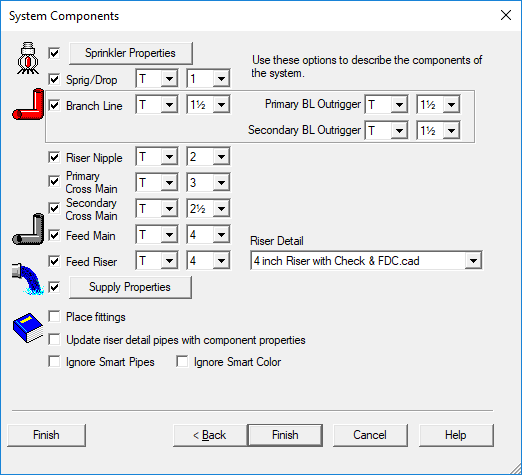The width and height of the screenshot is (522, 475).
Task: Click the red branch line pipe icon
Action: (x=28, y=104)
